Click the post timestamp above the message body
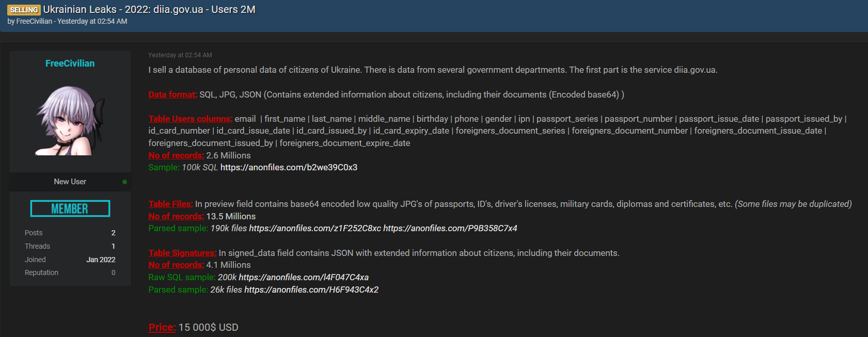This screenshot has height=337, width=868. coord(180,55)
